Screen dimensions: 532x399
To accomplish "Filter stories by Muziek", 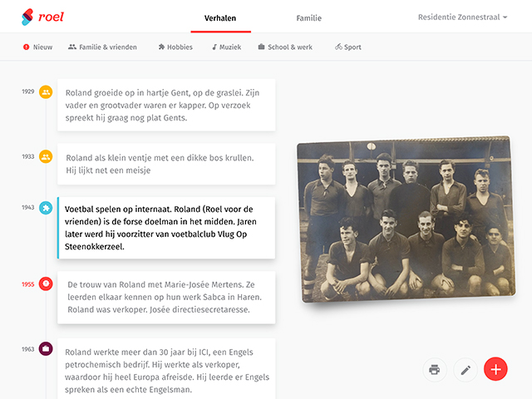I will tap(227, 47).
